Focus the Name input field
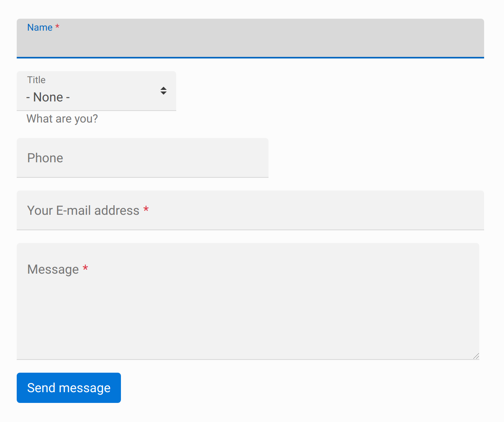Viewport: 504px width, 422px height. coord(250,39)
